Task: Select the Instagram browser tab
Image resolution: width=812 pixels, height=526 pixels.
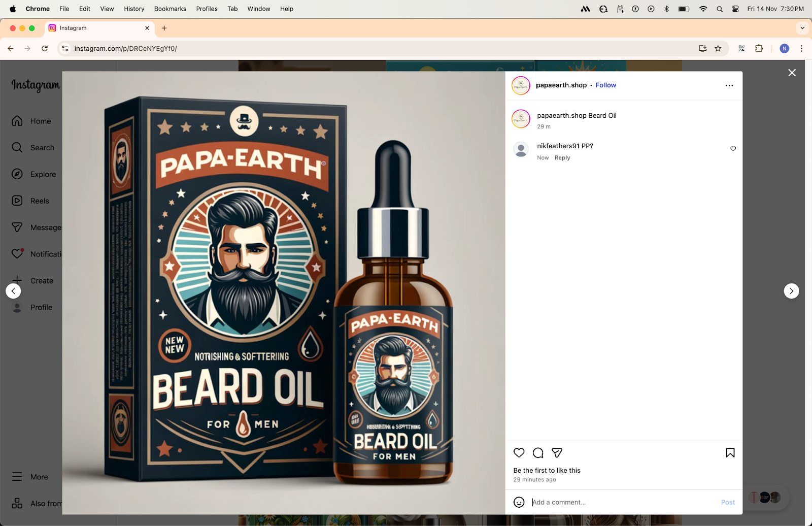Action: 99,28
